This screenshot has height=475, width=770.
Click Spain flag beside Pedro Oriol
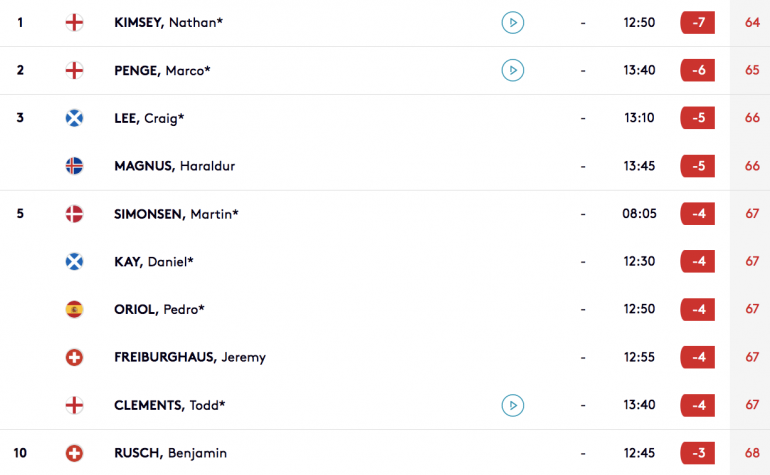coord(74,309)
